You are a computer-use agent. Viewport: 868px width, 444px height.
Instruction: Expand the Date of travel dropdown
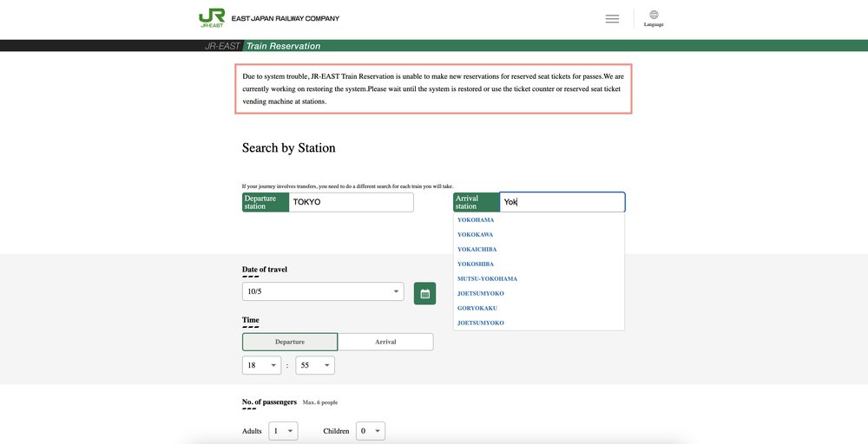pyautogui.click(x=323, y=292)
